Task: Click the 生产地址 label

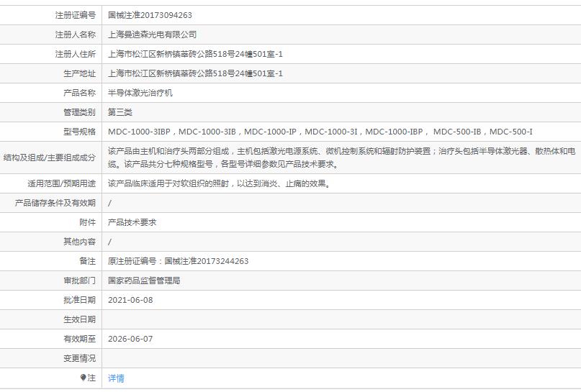Action: coord(79,73)
